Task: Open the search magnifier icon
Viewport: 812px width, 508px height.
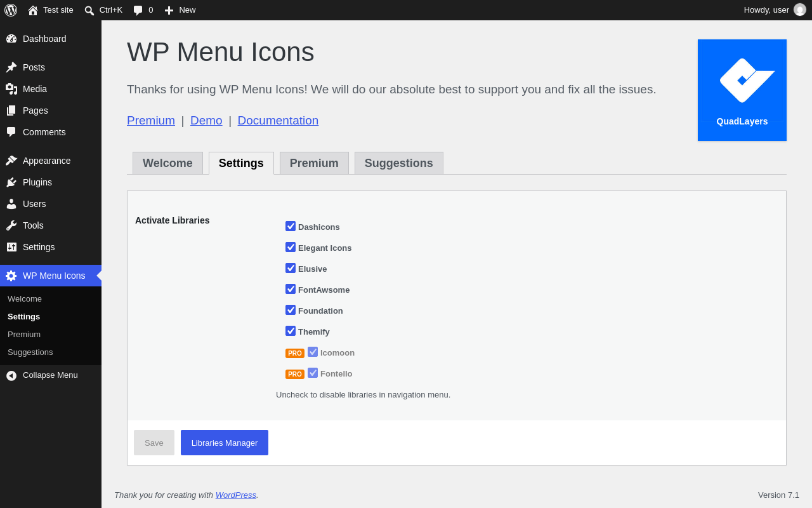Action: [x=89, y=10]
